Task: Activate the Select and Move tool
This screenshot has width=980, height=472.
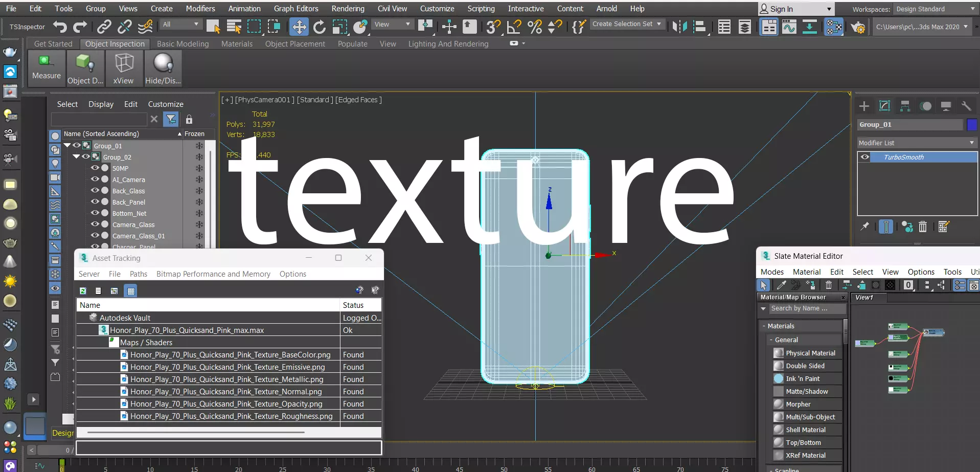Action: 299,27
